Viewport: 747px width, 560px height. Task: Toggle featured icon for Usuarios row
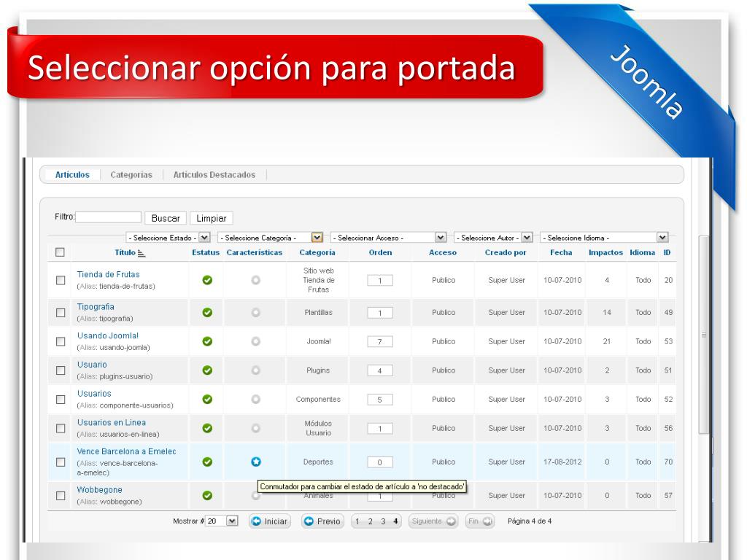(256, 399)
